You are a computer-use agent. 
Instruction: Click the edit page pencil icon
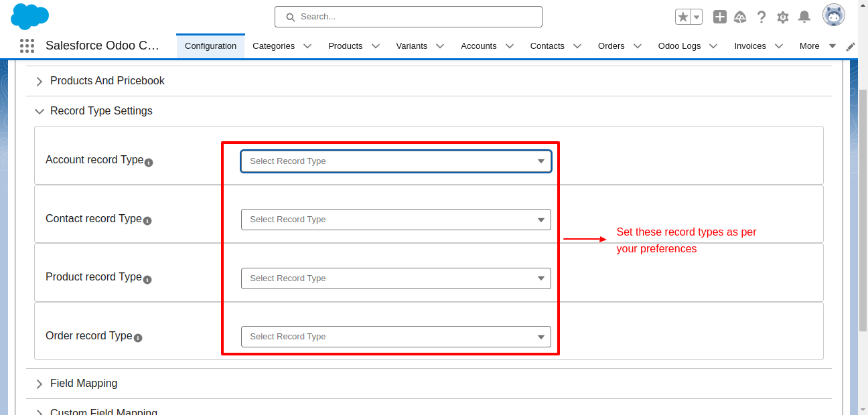(x=850, y=47)
